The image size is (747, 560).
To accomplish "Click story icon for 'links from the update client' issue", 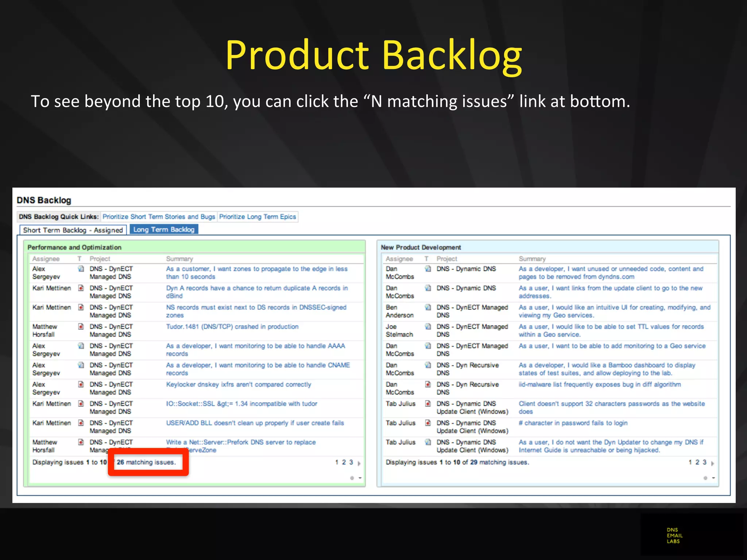I will click(428, 288).
